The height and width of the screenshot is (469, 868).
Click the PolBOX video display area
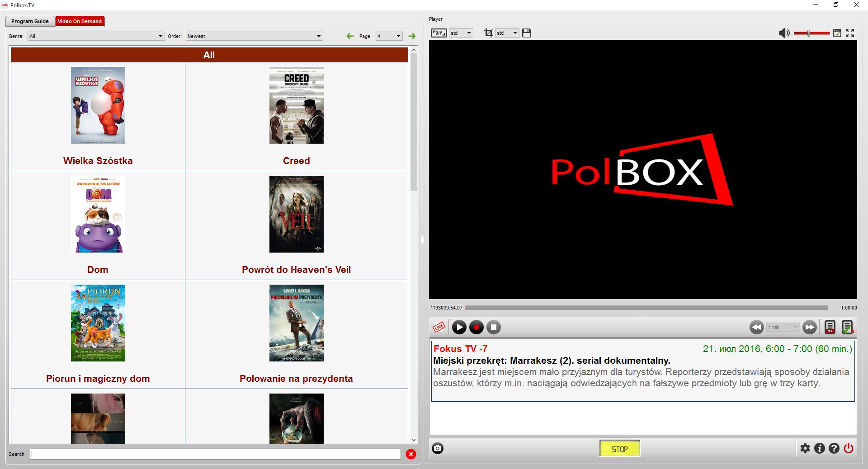[643, 169]
